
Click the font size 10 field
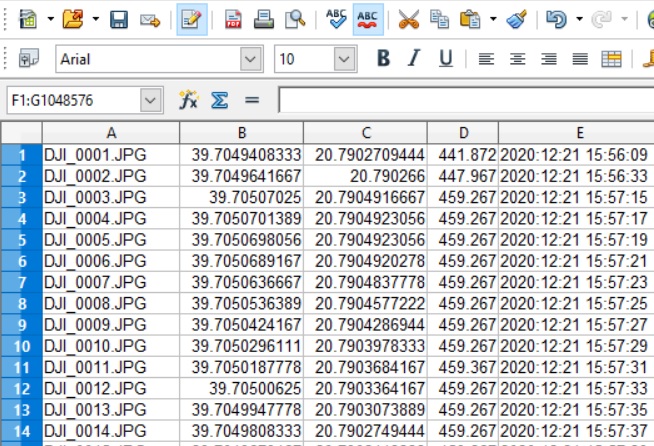[x=304, y=59]
